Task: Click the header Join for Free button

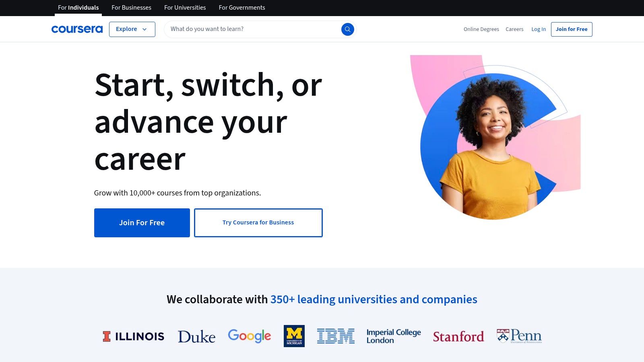Action: click(572, 29)
